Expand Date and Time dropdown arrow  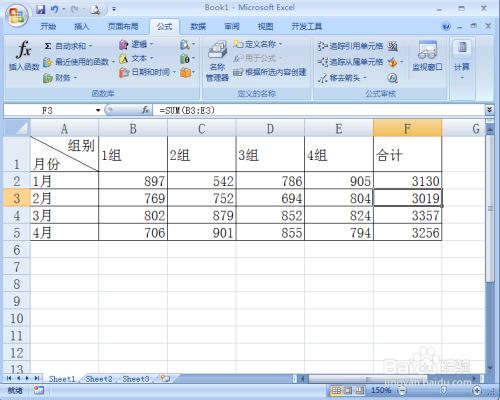(174, 72)
